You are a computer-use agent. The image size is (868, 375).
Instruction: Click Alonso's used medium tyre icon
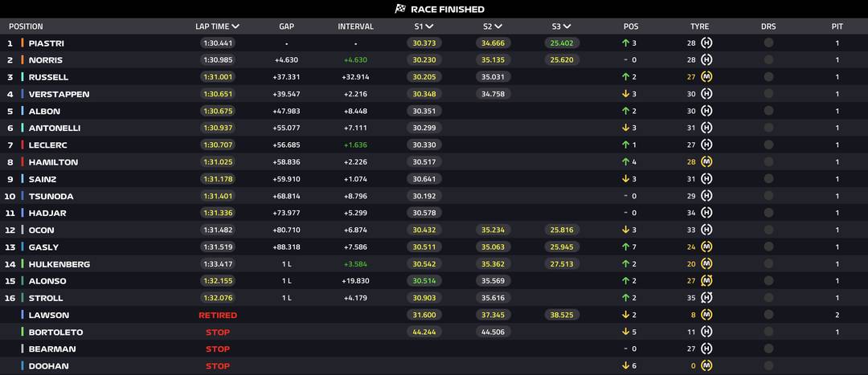706,281
